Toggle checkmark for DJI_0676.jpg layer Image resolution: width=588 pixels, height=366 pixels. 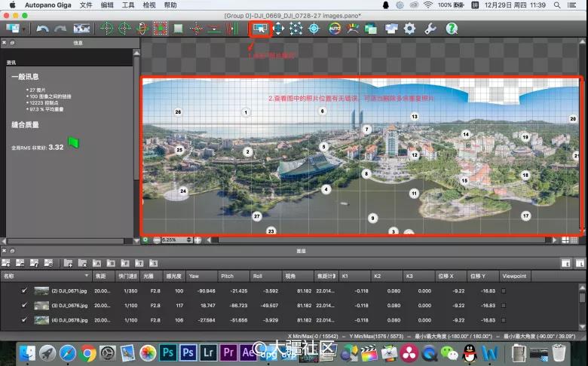pos(25,306)
